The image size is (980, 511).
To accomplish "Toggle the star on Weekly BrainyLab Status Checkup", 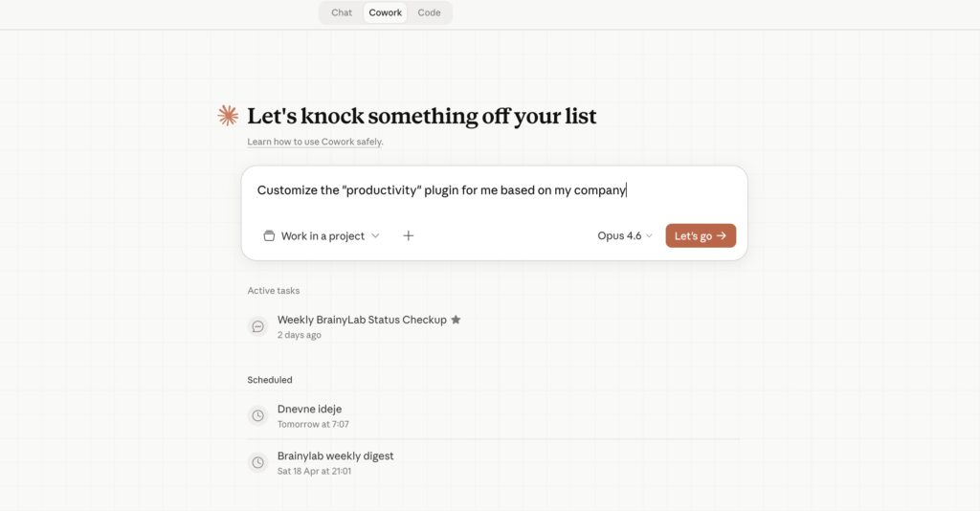I will pyautogui.click(x=456, y=320).
